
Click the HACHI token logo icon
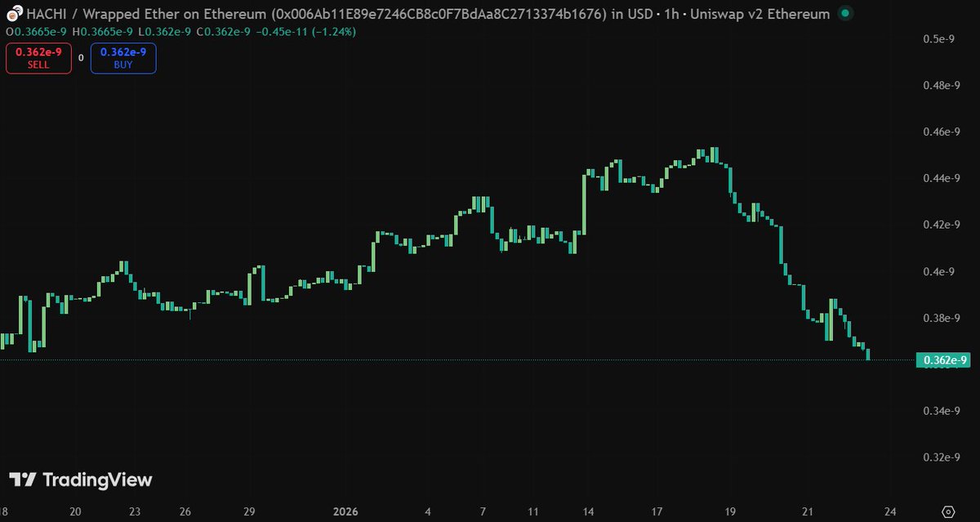click(13, 14)
